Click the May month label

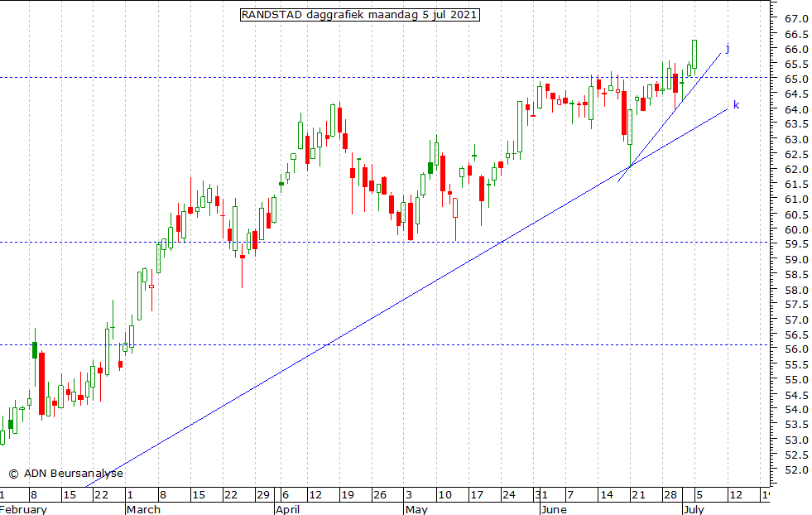[x=416, y=509]
